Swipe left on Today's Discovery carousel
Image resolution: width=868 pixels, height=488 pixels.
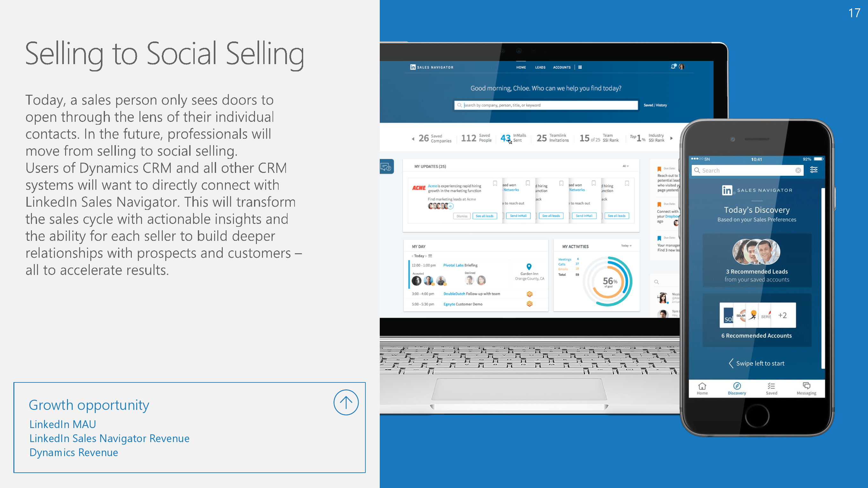coord(757,364)
